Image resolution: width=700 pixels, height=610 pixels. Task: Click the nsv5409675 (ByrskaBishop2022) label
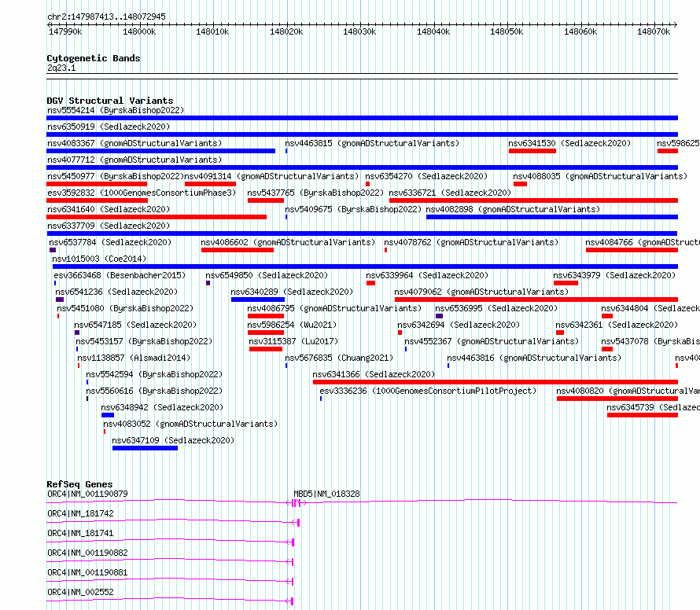tap(353, 209)
